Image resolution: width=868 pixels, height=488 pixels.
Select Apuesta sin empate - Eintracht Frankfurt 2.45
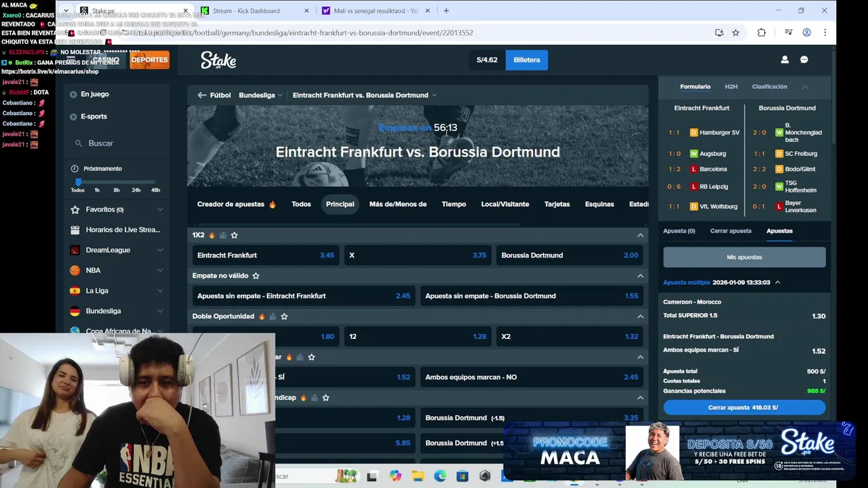[x=303, y=296]
